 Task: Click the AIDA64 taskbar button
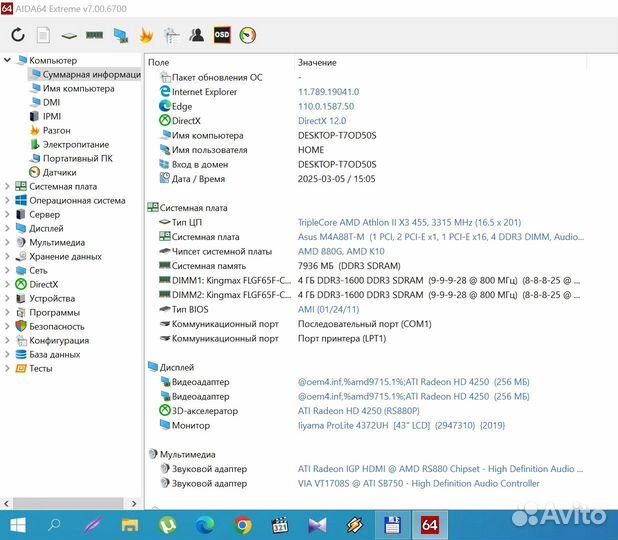(x=430, y=525)
